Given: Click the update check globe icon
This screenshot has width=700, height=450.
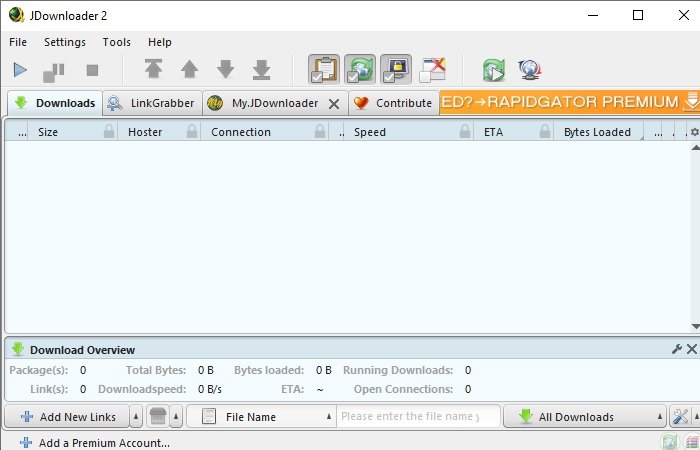Looking at the screenshot, I should point(529,70).
